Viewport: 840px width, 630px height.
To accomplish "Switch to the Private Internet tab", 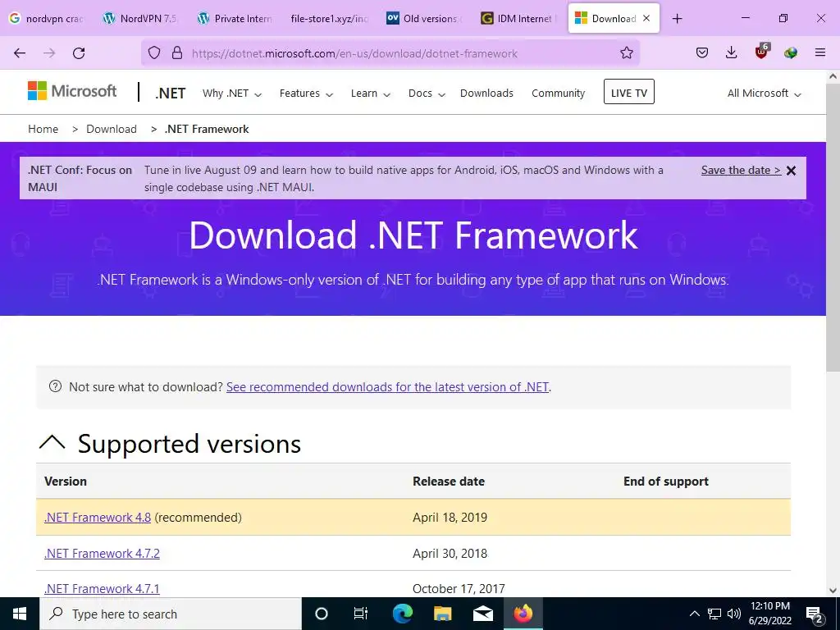I will coord(235,19).
